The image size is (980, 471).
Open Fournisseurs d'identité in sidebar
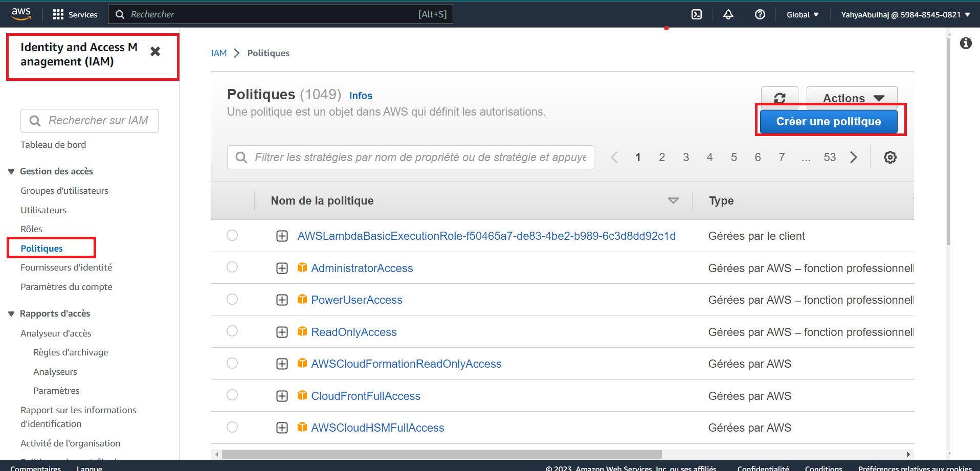[x=66, y=267]
